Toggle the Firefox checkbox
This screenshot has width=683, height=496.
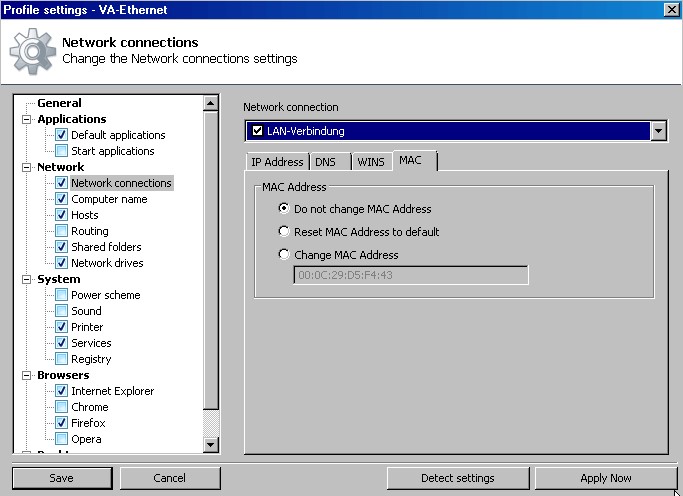coord(61,423)
